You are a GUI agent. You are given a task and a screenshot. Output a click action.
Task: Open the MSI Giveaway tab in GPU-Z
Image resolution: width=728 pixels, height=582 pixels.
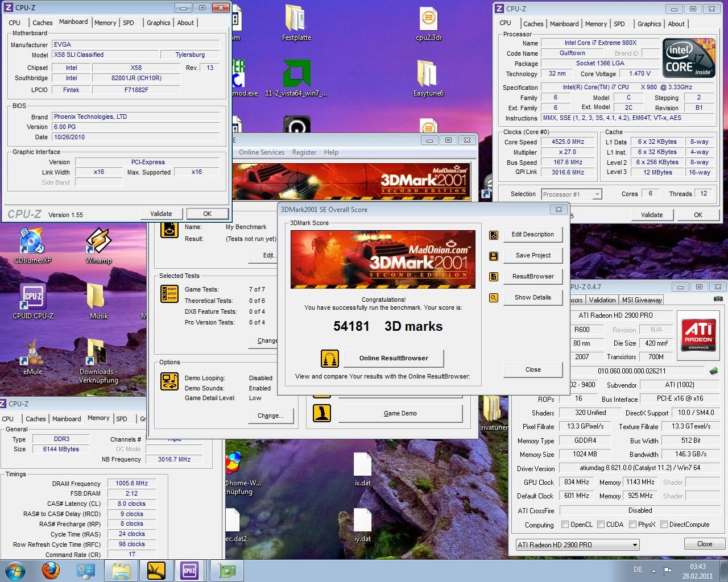[x=642, y=300]
